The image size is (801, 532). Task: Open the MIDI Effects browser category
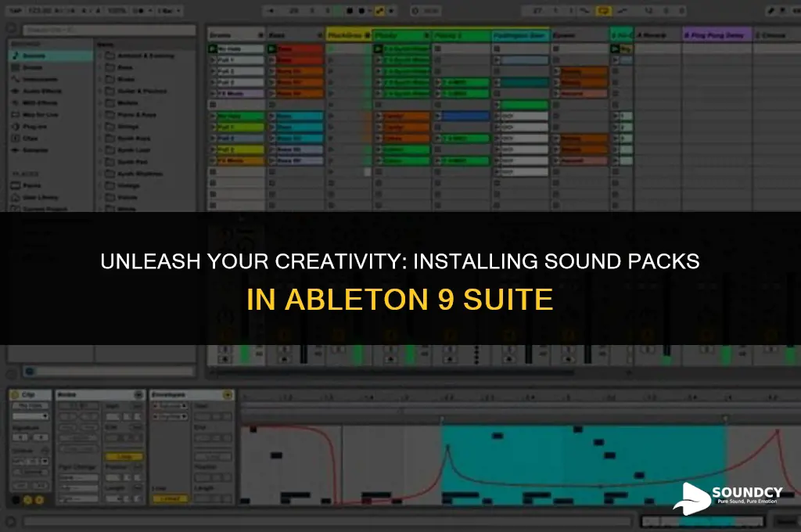pyautogui.click(x=39, y=102)
